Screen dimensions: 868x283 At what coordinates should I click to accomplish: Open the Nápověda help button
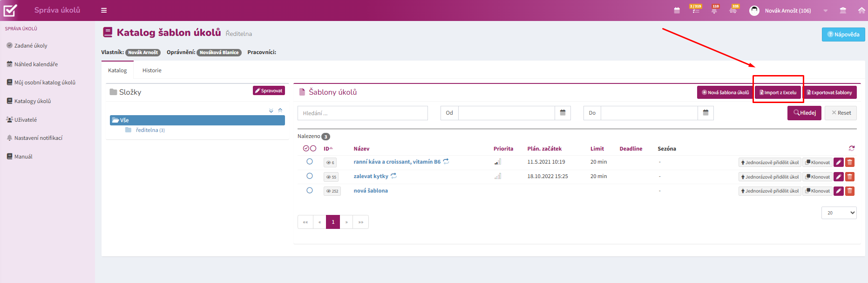click(x=843, y=35)
